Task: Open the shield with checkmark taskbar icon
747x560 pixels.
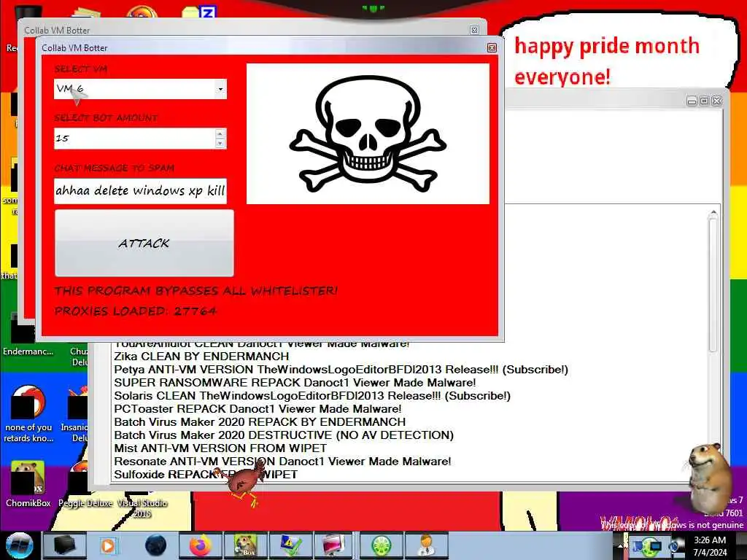Action: [x=290, y=545]
